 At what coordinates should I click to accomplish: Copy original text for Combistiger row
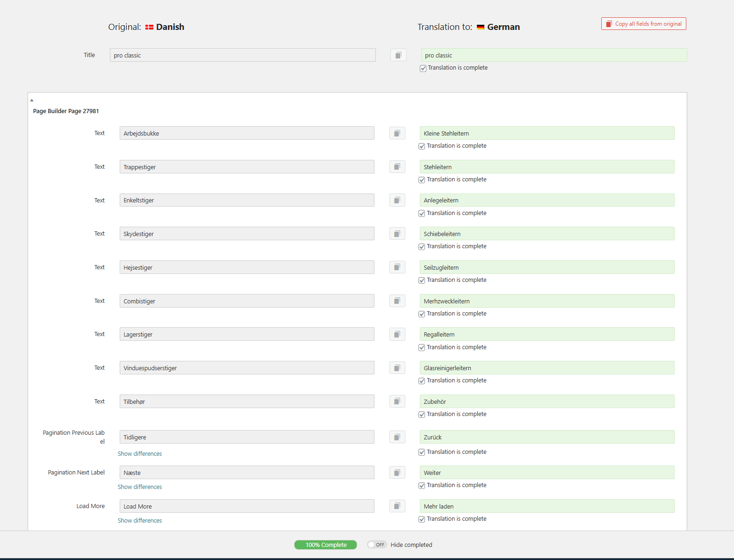[397, 301]
